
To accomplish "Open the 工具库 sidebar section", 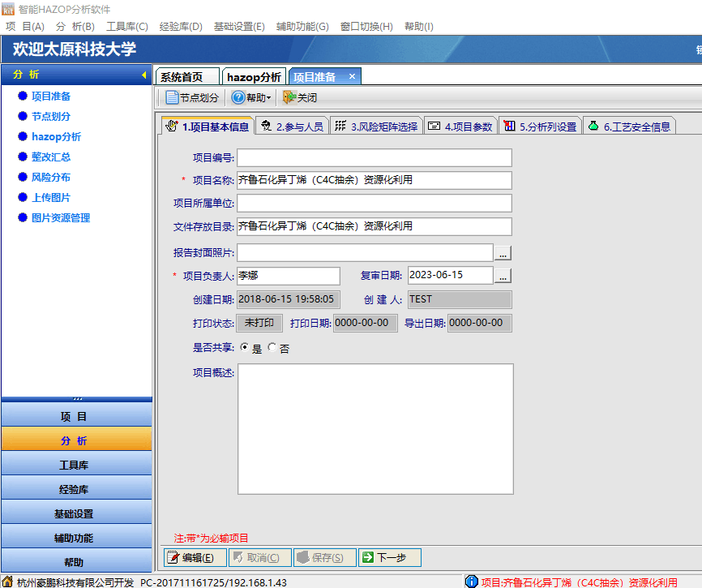I will pyautogui.click(x=76, y=463).
